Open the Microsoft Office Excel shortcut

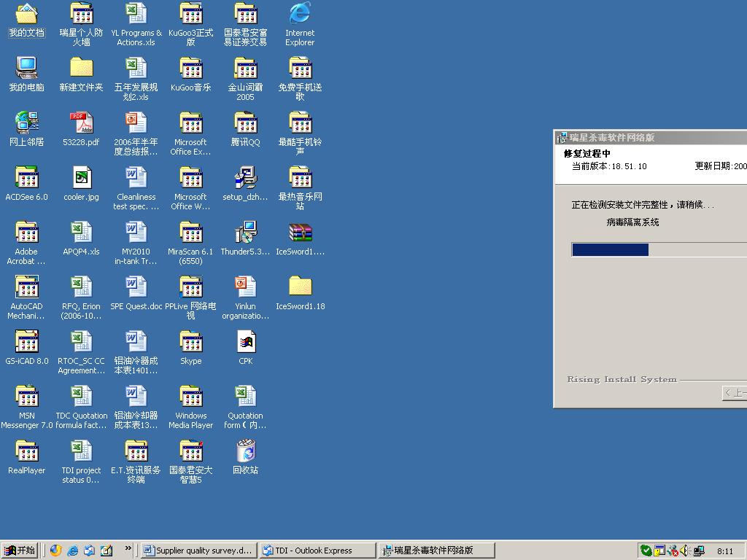coord(190,134)
